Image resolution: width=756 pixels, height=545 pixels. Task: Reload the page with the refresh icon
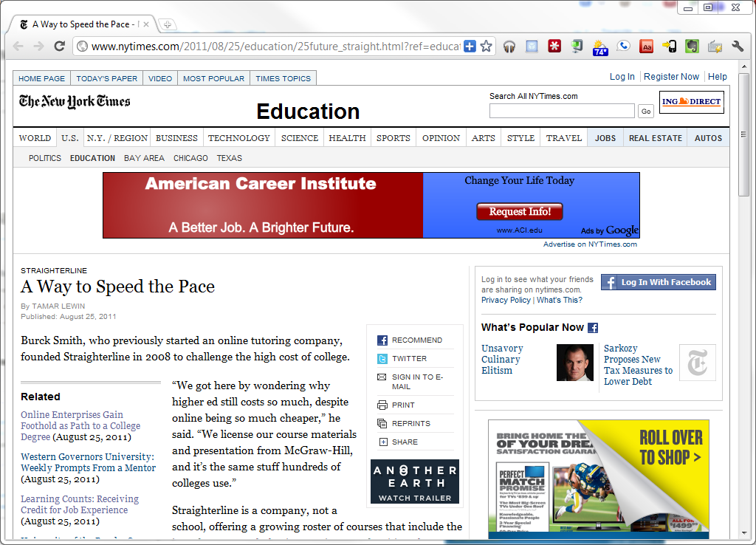tap(59, 47)
